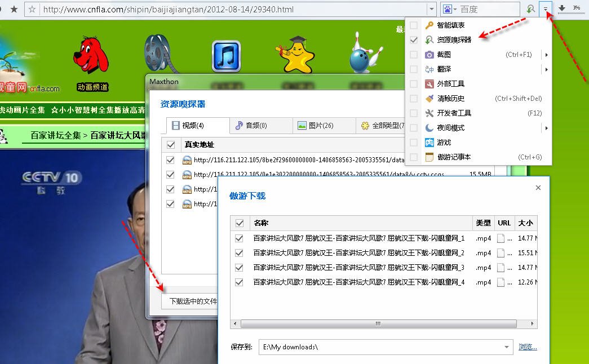Uncheck the 真实地址 select-all checkbox
The width and height of the screenshot is (589, 364).
pos(170,144)
